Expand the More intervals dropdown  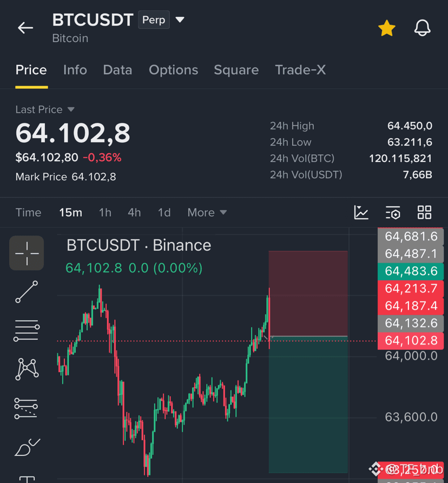[x=207, y=213]
